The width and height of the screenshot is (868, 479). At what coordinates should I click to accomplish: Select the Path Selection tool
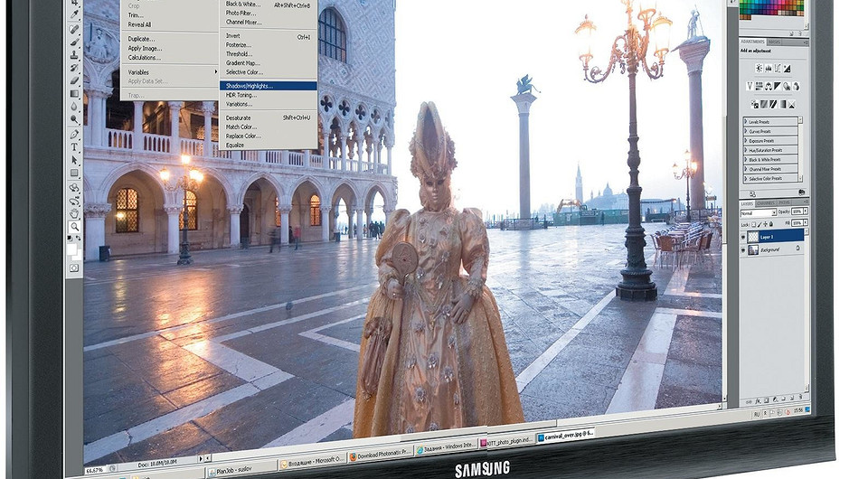click(x=74, y=160)
